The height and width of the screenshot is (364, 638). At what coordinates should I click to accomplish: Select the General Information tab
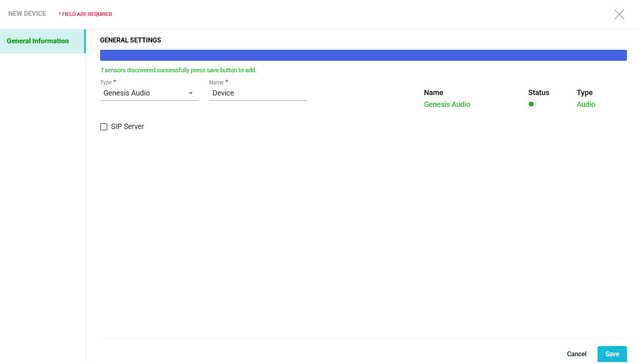[38, 41]
